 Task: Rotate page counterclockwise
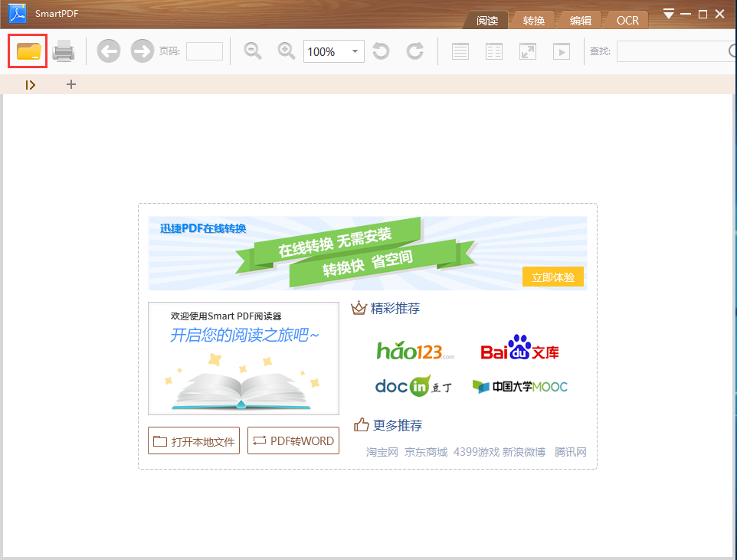[x=381, y=51]
